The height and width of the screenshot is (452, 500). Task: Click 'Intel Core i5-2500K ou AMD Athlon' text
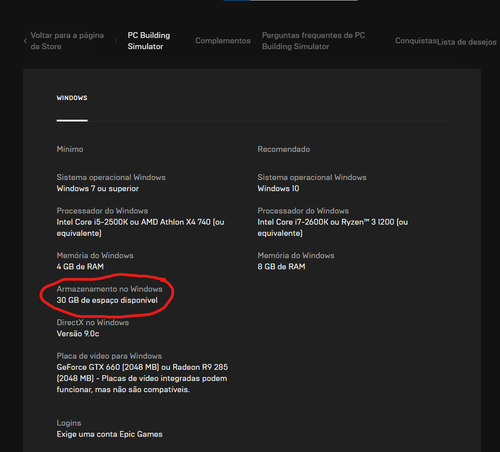coord(133,222)
